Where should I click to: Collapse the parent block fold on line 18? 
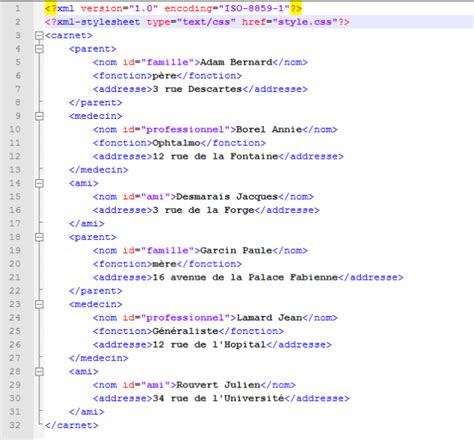pyautogui.click(x=39, y=237)
